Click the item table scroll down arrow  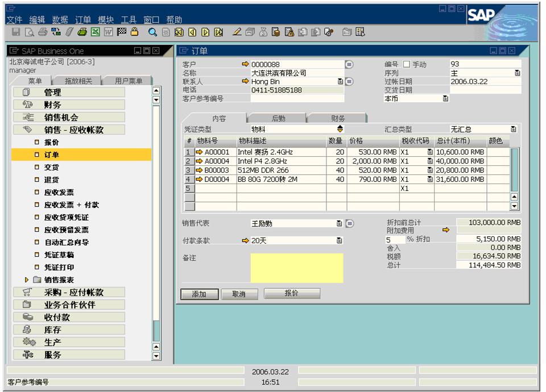(514, 206)
